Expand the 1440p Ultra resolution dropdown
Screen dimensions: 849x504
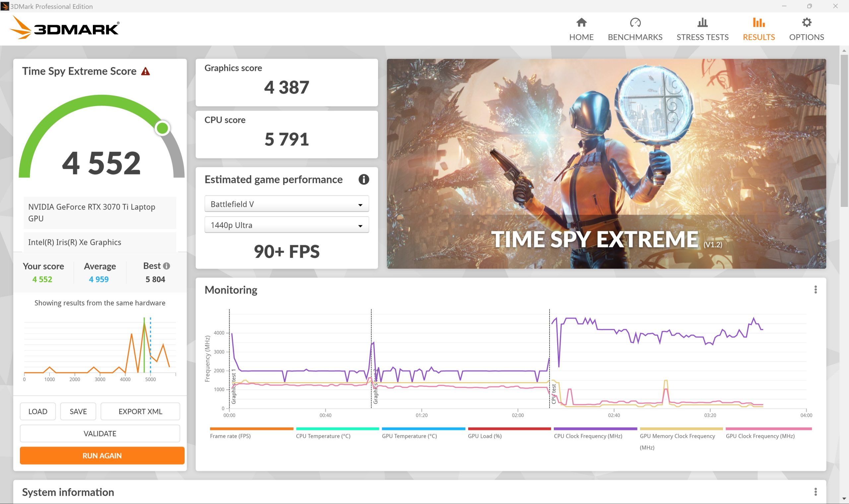(x=287, y=225)
